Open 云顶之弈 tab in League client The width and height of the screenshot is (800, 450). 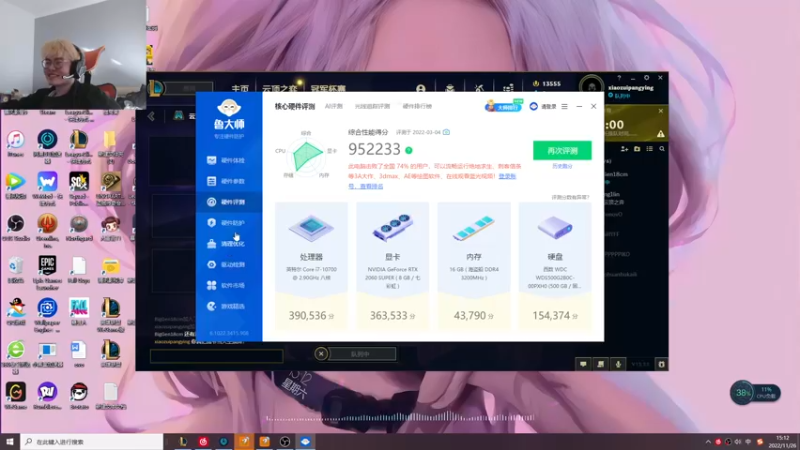click(280, 88)
